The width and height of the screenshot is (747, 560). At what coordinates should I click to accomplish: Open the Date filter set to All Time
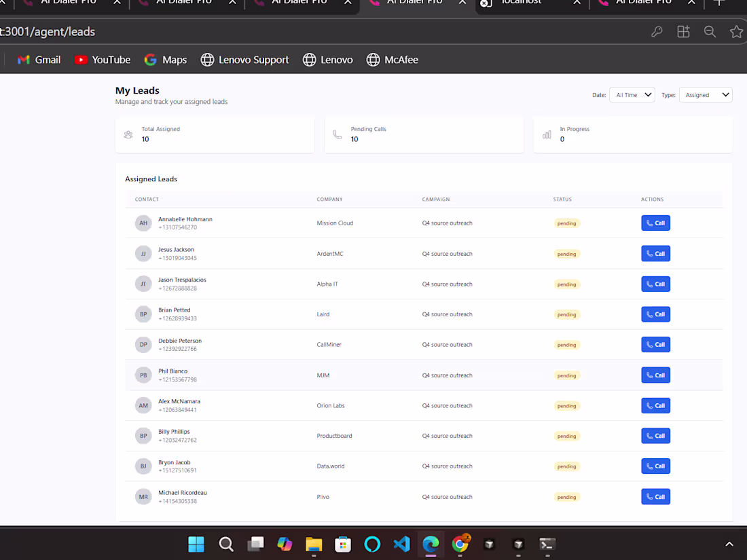click(632, 94)
